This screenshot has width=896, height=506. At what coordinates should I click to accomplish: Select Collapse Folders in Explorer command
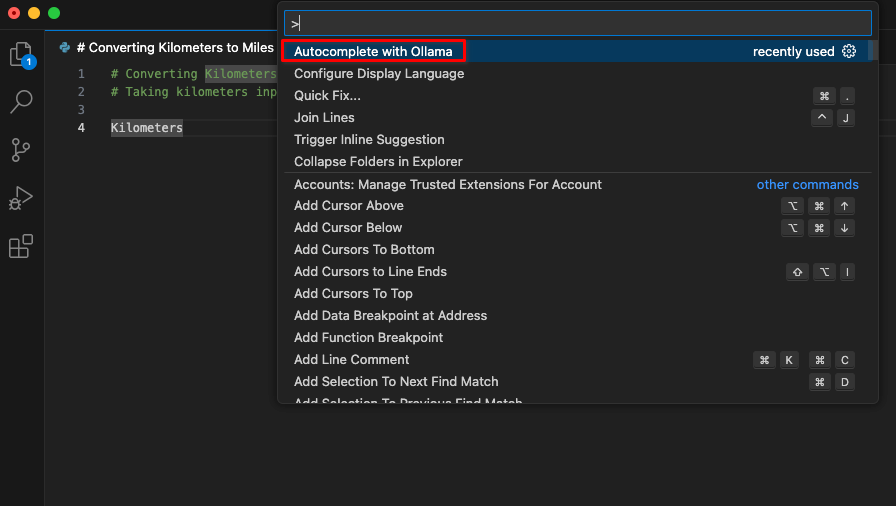coord(578,162)
